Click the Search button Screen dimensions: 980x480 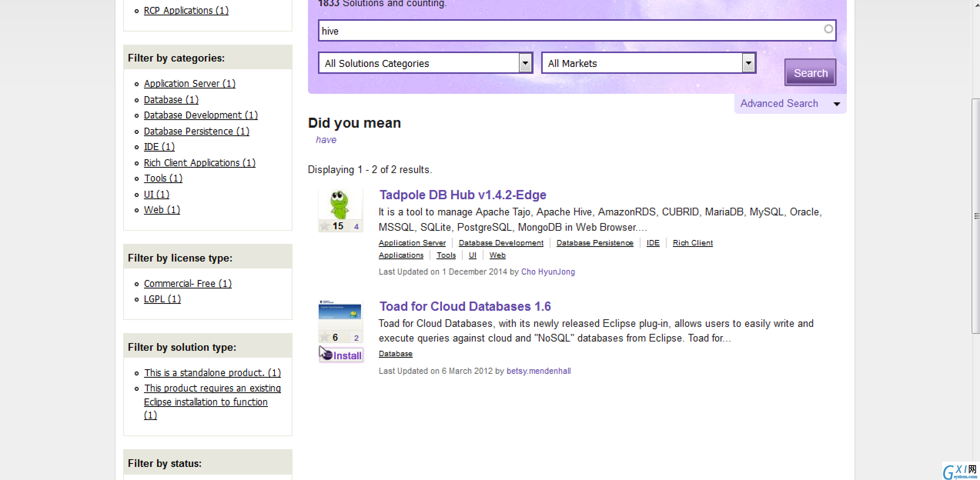pos(810,73)
